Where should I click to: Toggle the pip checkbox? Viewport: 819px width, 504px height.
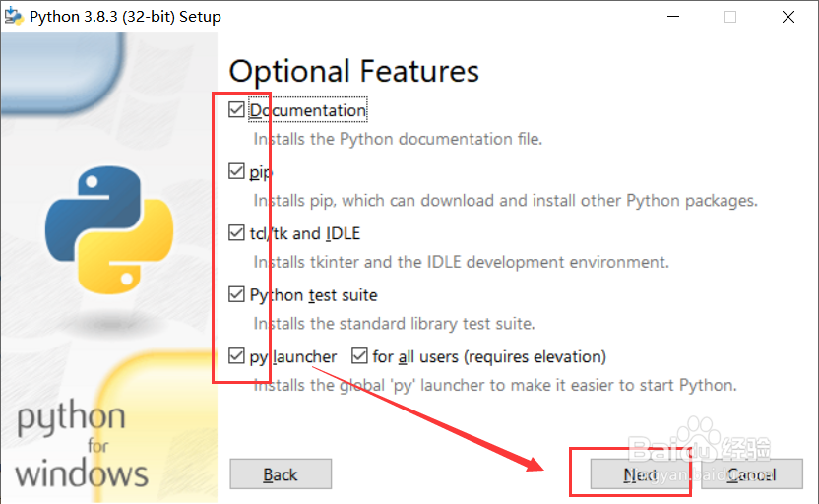coord(236,172)
